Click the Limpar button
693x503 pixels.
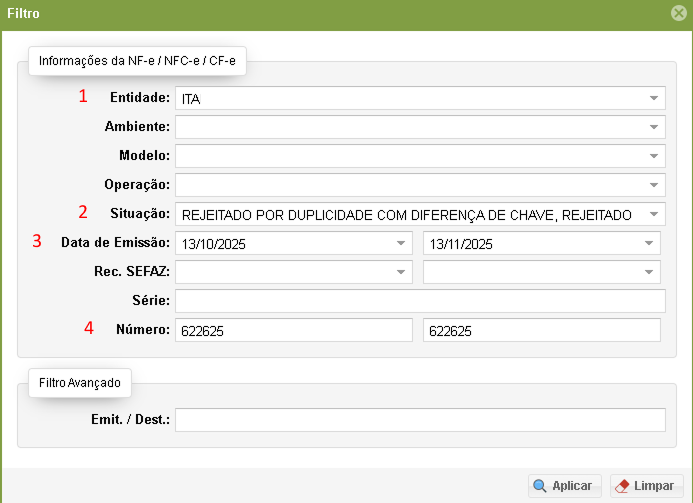[x=646, y=486]
